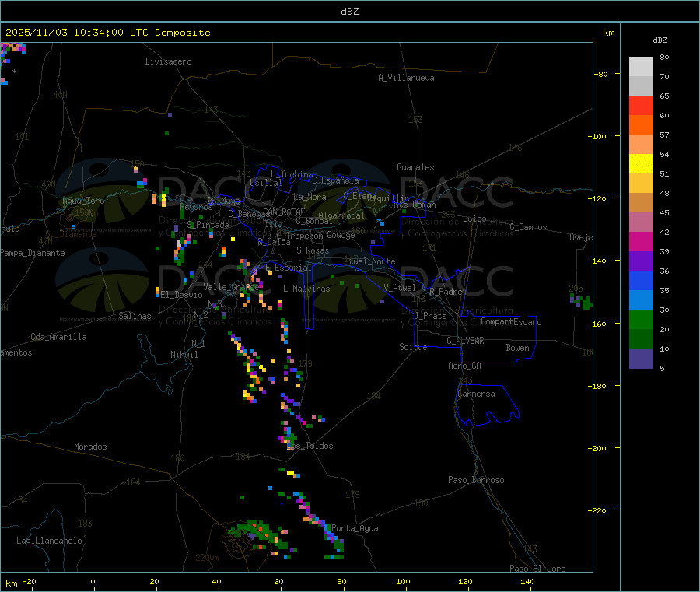This screenshot has width=700, height=592.
Task: Click the Paso_El_Loro map label
Action: [538, 569]
